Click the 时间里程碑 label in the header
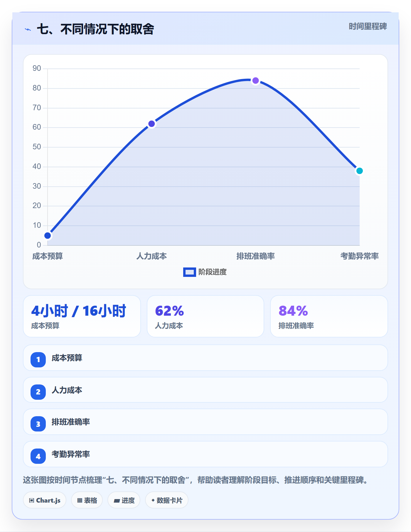411x532 pixels. tap(368, 26)
